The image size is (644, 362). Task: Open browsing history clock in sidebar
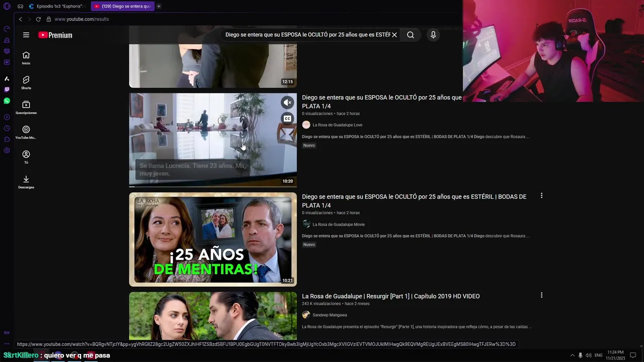(7, 128)
